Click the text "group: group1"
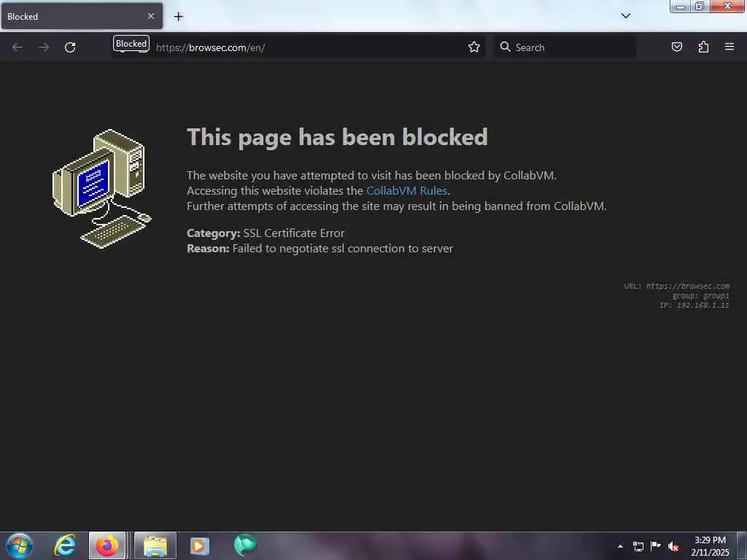The height and width of the screenshot is (560, 747). pyautogui.click(x=701, y=296)
